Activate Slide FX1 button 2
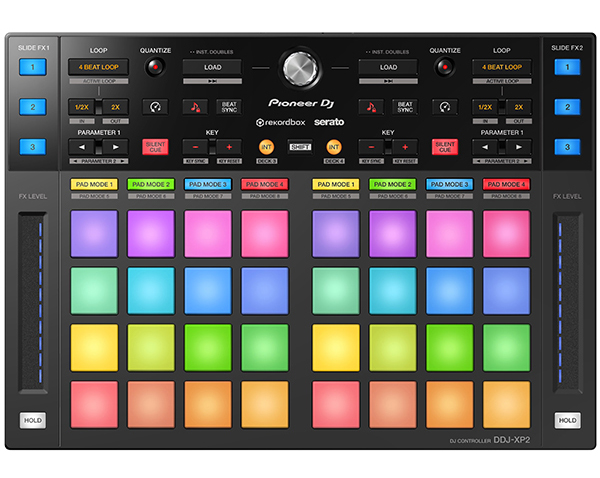The height and width of the screenshot is (478, 600). 33,107
